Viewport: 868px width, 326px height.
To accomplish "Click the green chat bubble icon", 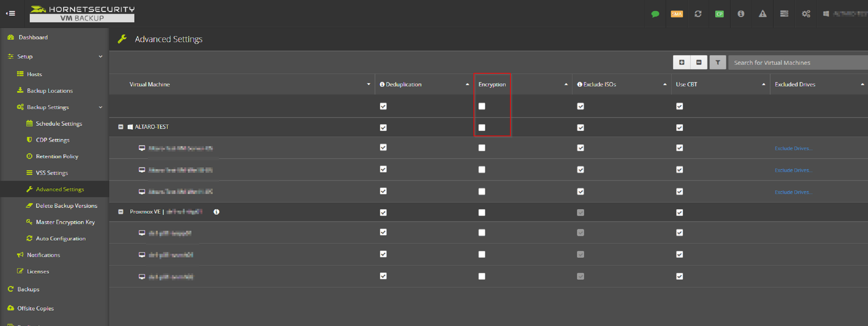I will pos(655,14).
